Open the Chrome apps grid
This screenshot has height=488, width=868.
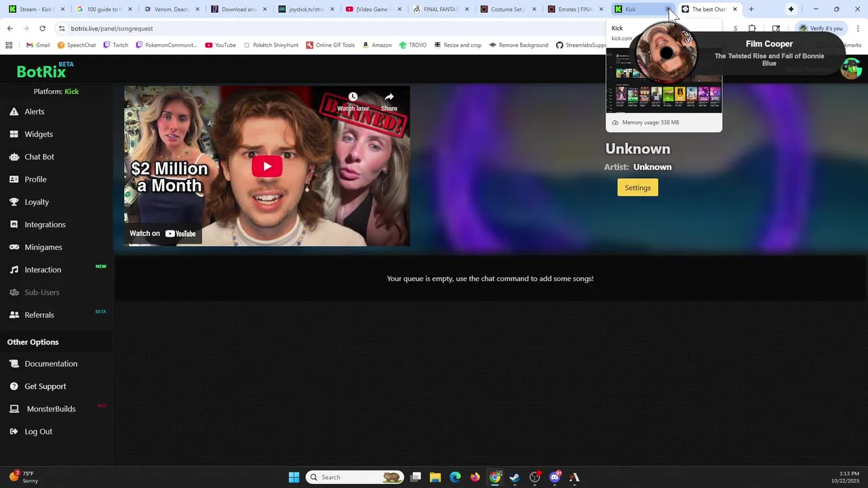pos(9,45)
